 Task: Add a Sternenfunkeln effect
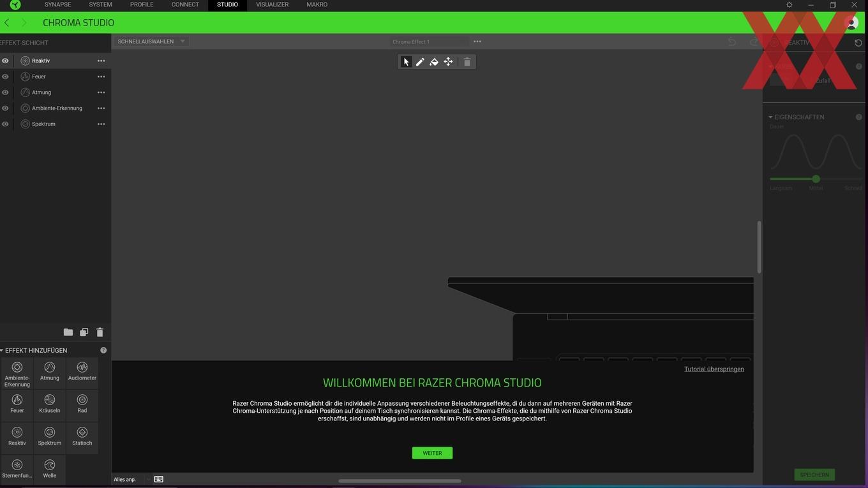(x=17, y=470)
